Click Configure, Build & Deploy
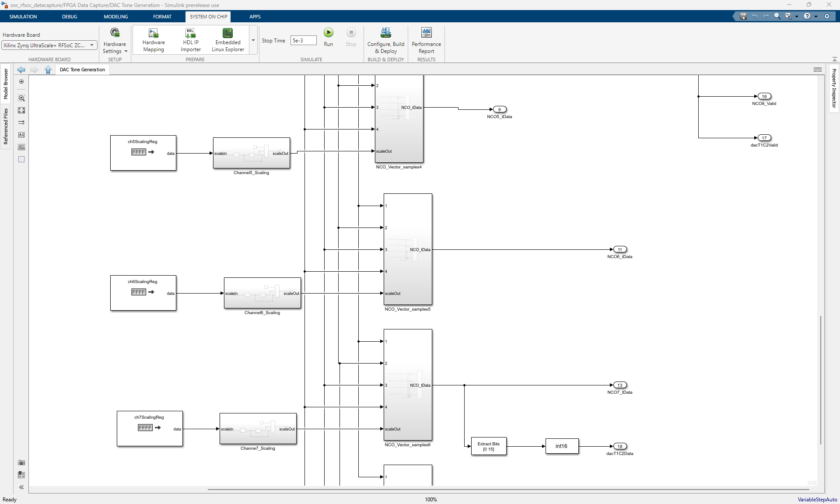The image size is (840, 504). point(385,40)
